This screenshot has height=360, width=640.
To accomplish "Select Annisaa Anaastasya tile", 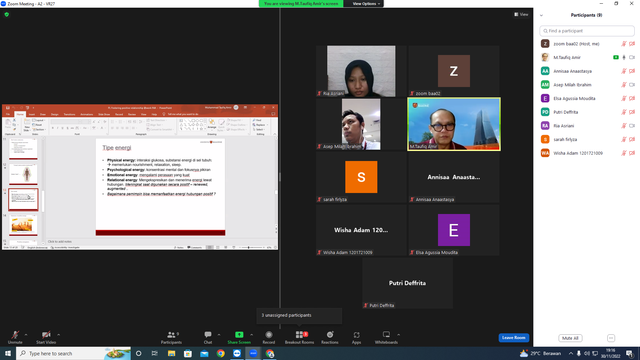I will coord(454,177).
